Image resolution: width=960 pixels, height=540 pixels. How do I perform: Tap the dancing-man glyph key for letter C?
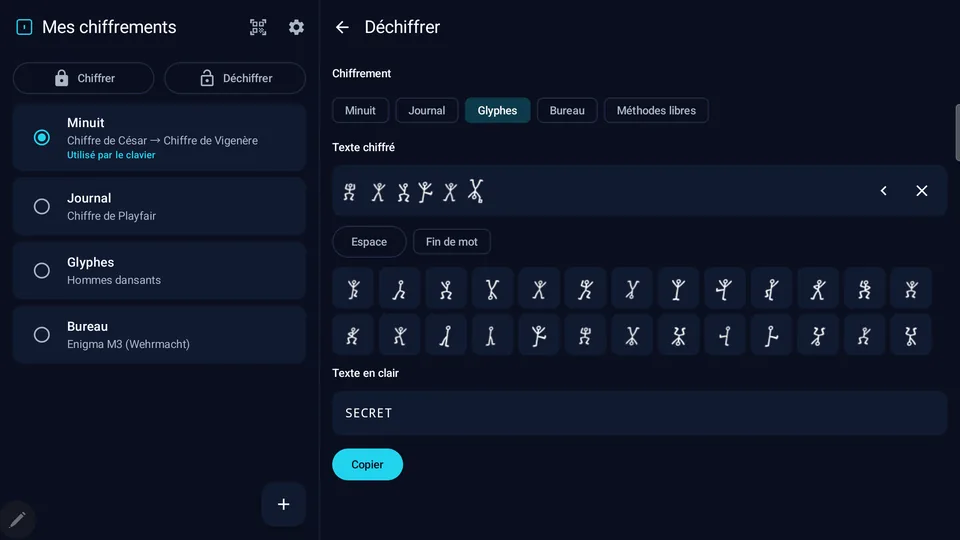(446, 289)
